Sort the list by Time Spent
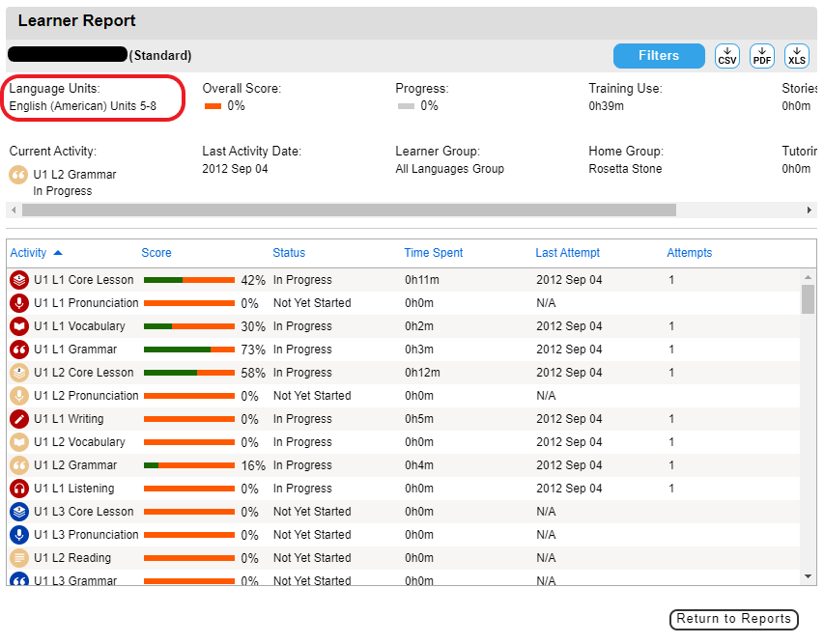The height and width of the screenshot is (644, 824). tap(433, 252)
